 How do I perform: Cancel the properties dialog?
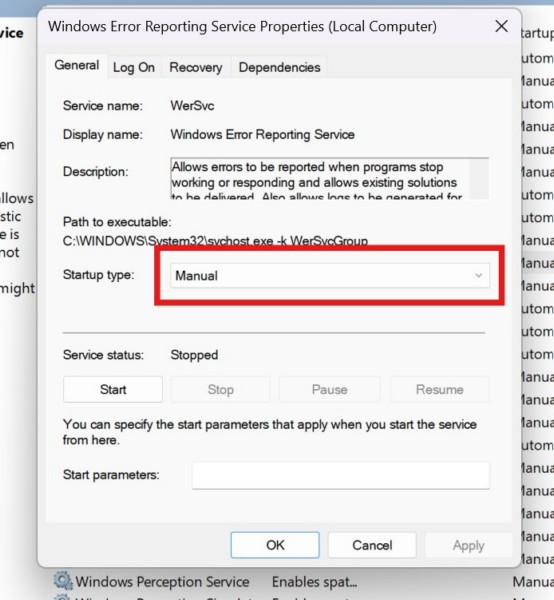click(372, 545)
